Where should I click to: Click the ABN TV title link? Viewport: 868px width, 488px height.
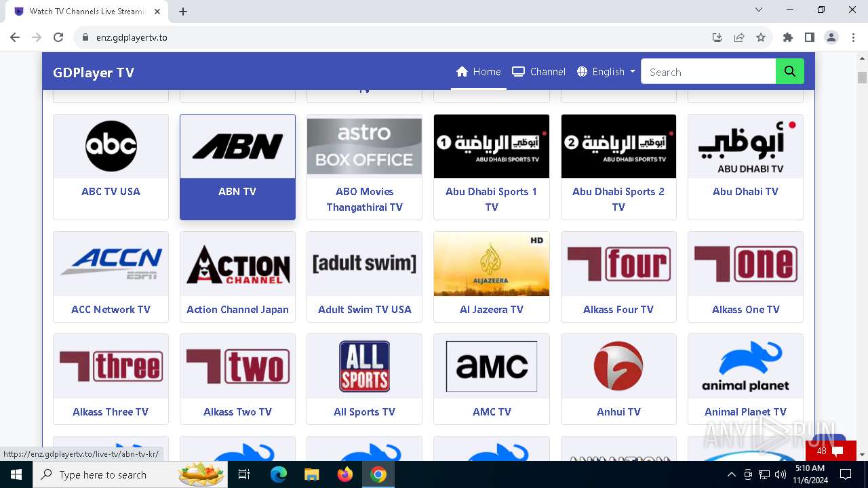pos(237,191)
